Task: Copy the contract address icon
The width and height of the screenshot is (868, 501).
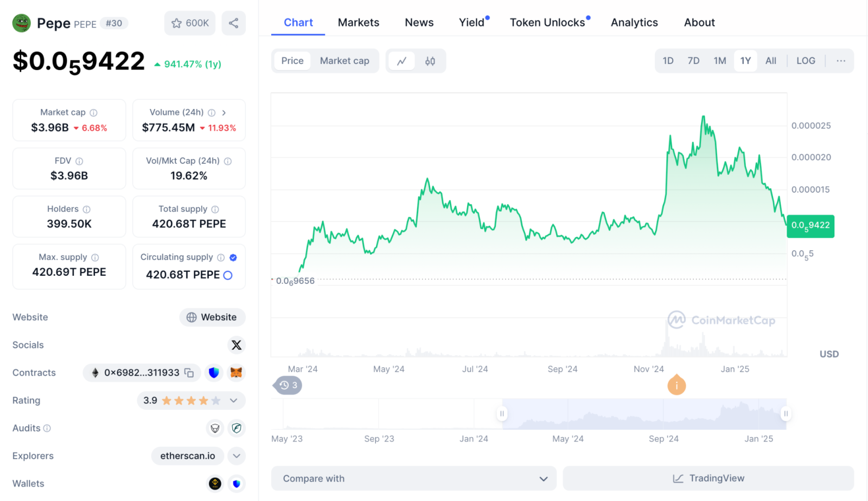Action: [x=189, y=373]
